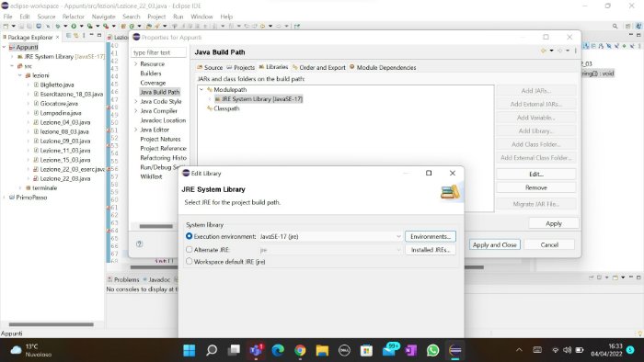The width and height of the screenshot is (644, 362).
Task: Click Apply and Close
Action: (x=495, y=244)
